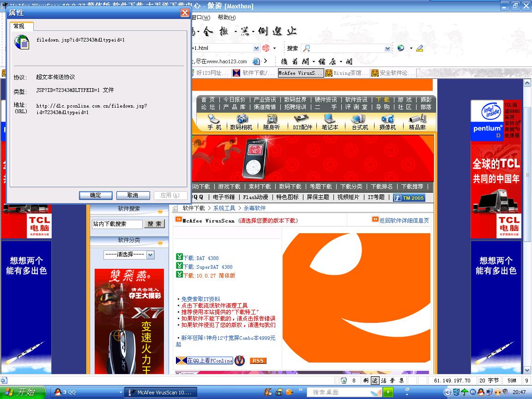532x399 pixels.
Task: Click the DIY配件 category icon
Action: point(302,122)
